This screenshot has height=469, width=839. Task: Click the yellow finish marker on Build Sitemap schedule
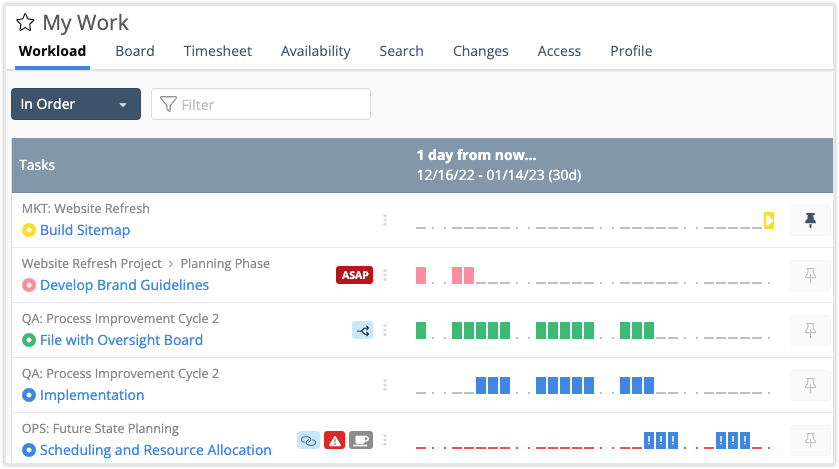(769, 220)
